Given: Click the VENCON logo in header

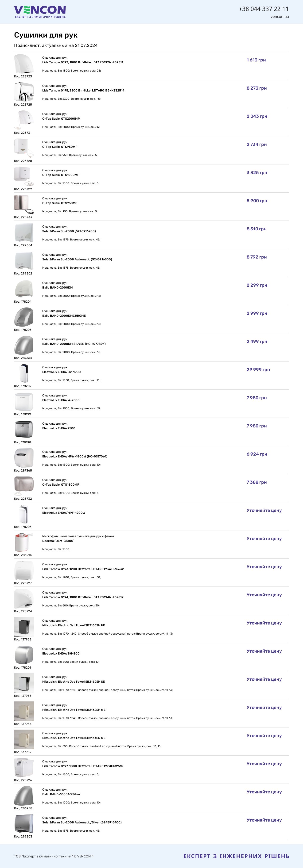Looking at the screenshot, I should tap(40, 11).
